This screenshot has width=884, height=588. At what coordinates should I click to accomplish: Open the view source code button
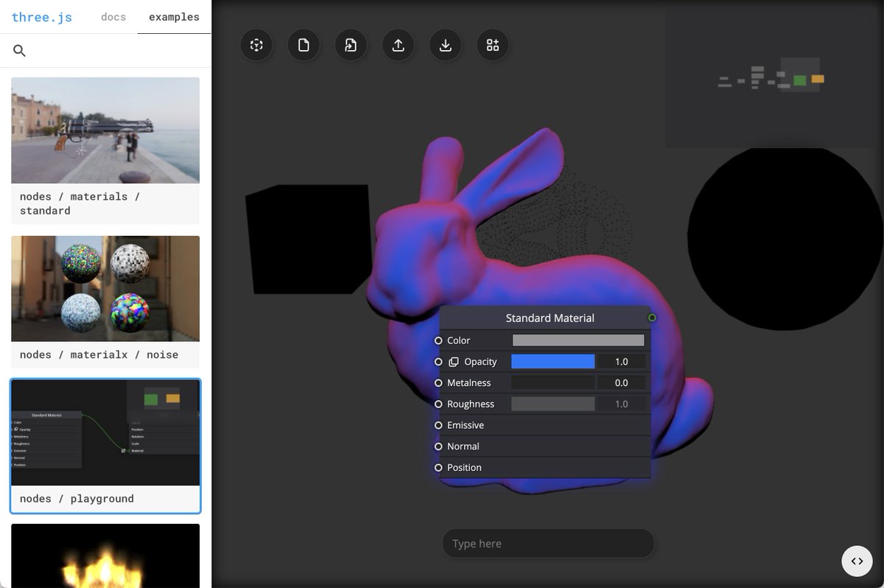click(857, 561)
